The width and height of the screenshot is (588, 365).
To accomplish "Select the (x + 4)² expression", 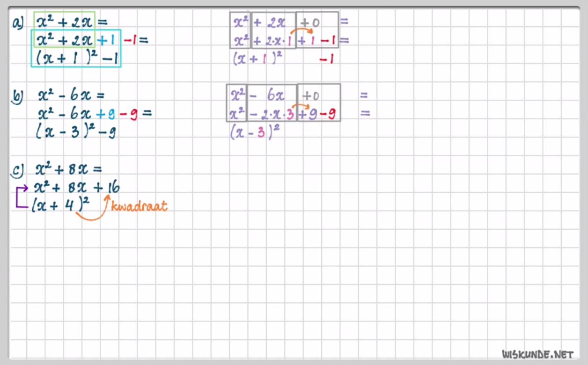I will pyautogui.click(x=60, y=205).
